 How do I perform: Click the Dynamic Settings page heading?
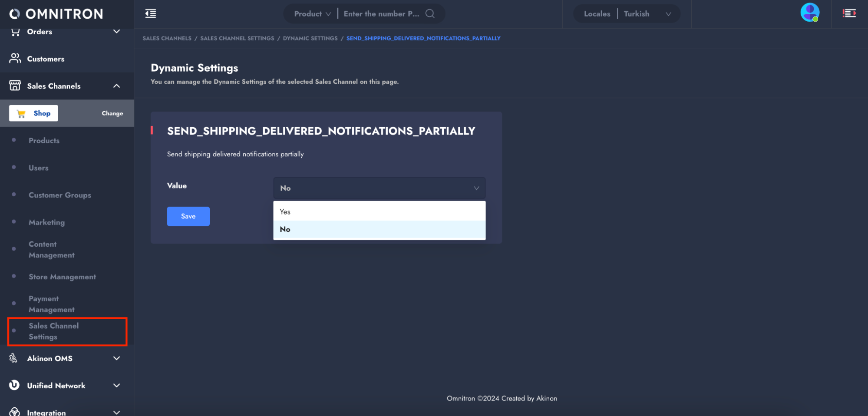195,68
